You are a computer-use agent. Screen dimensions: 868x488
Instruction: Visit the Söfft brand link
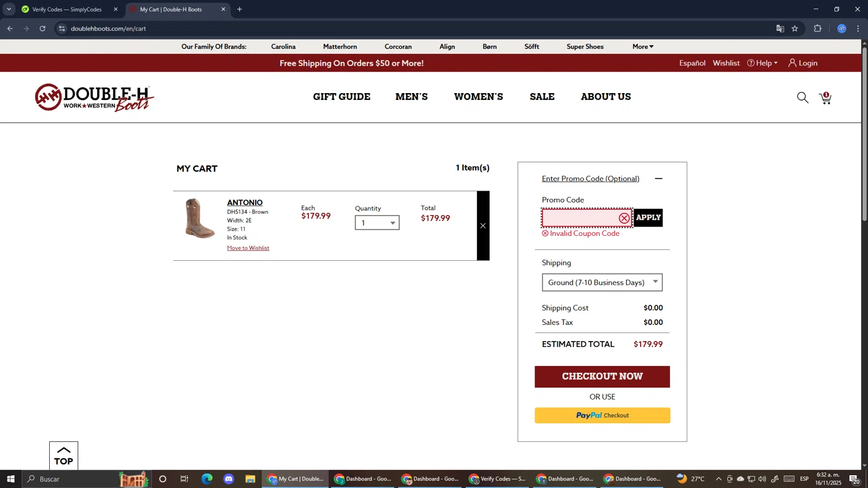tap(532, 46)
